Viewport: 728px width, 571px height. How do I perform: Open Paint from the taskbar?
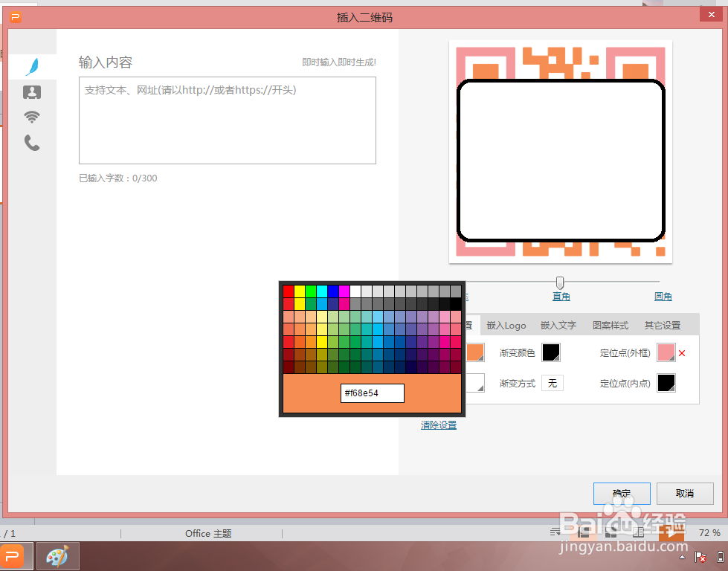[57, 555]
